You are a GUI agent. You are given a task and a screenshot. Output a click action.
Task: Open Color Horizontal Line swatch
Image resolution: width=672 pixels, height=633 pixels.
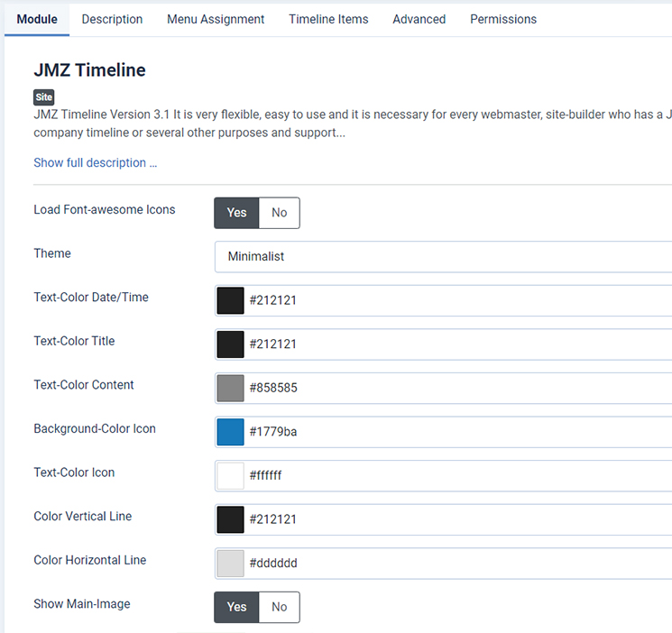pyautogui.click(x=231, y=564)
